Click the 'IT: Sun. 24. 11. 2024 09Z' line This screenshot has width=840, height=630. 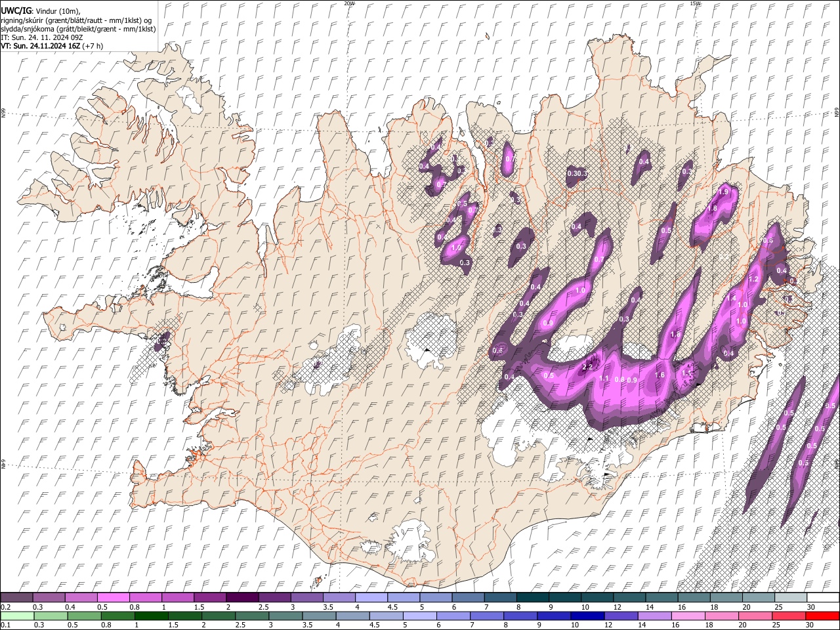[x=41, y=37]
